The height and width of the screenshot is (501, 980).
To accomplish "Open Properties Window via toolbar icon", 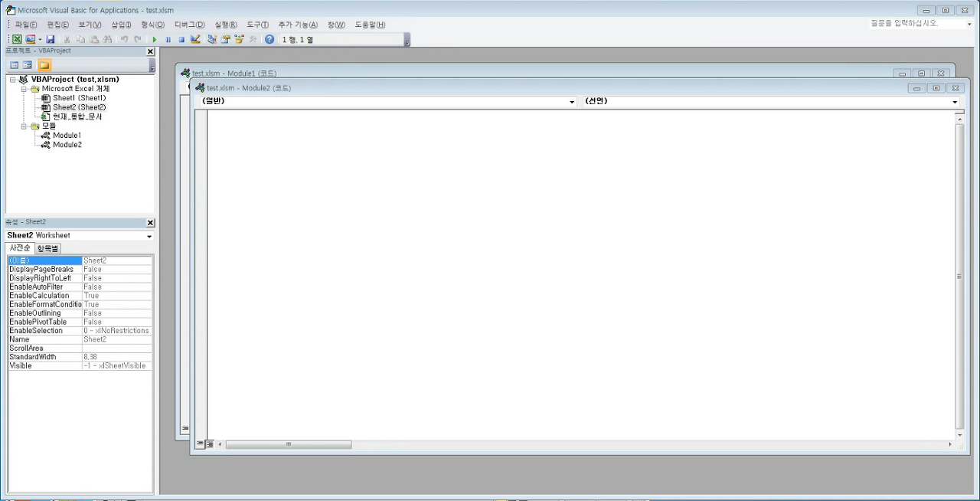I will [x=226, y=39].
